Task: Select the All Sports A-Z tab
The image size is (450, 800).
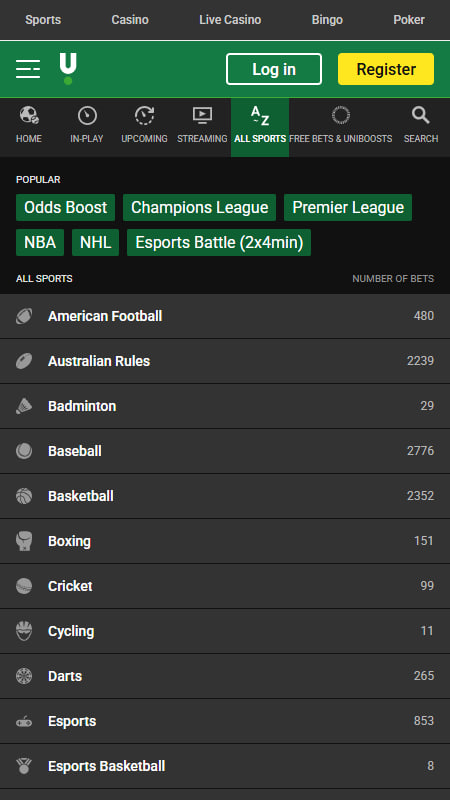Action: pyautogui.click(x=260, y=128)
